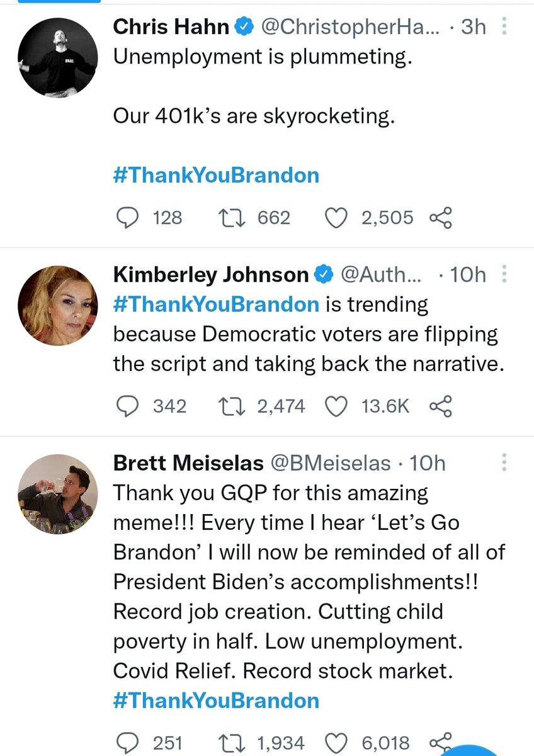The image size is (534, 756).
Task: Open #ThankYouBrandon hashtag in Brett Meiselas's tweet
Action: (216, 701)
